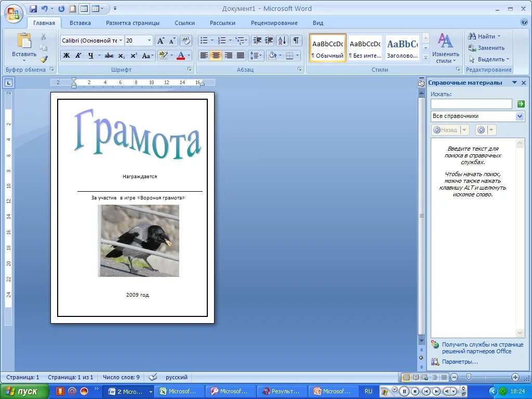Open the Разметка страницы tab
532x399 pixels.
(132, 23)
